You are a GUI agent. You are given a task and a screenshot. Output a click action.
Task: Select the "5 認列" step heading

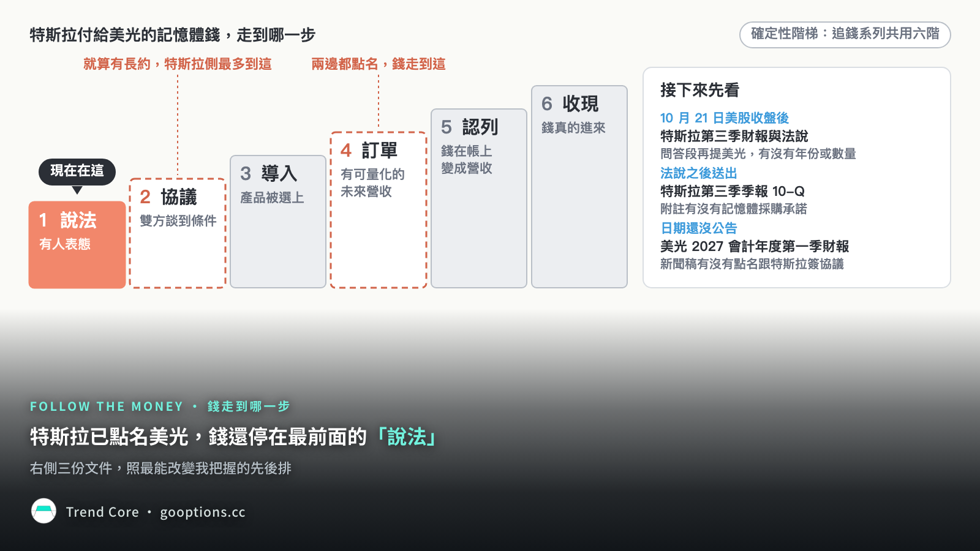coord(470,127)
